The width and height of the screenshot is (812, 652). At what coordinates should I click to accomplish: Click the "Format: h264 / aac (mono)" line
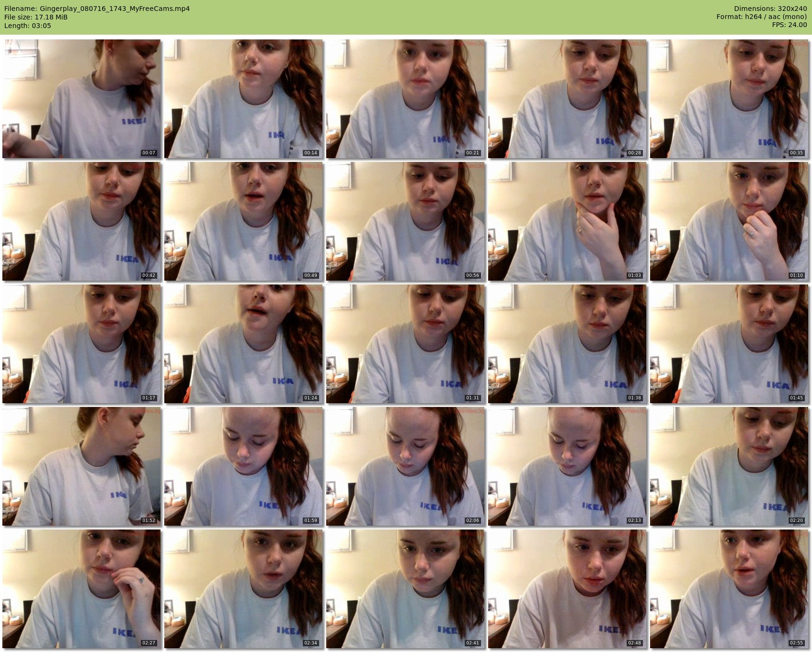tap(762, 17)
